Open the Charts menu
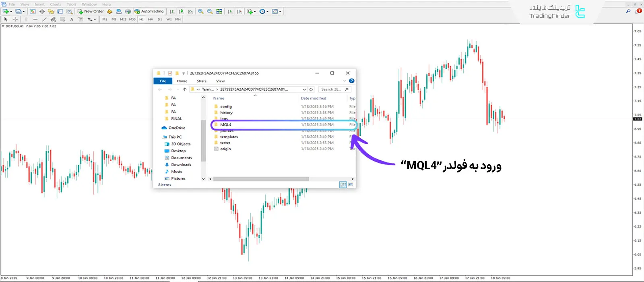The width and height of the screenshot is (644, 282). 56,4
